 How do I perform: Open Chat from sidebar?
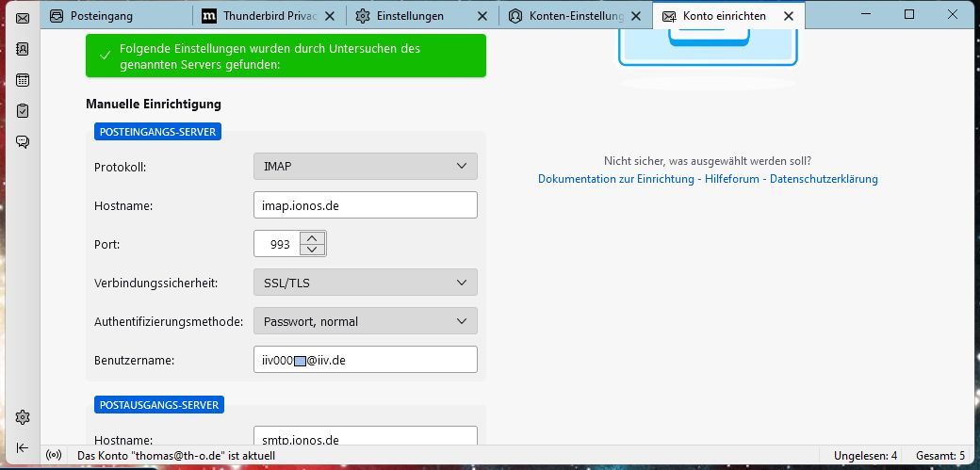(23, 142)
